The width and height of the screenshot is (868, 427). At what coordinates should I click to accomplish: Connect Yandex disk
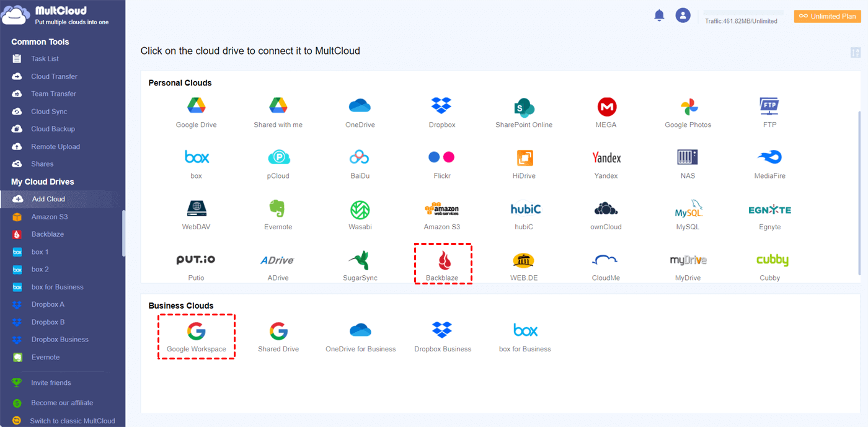coord(606,164)
